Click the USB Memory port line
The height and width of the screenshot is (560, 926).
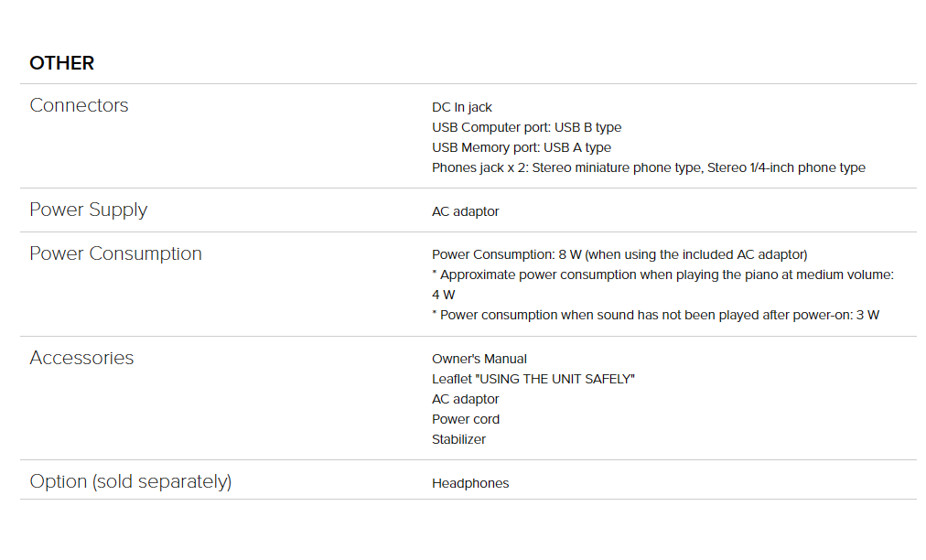[x=522, y=147]
